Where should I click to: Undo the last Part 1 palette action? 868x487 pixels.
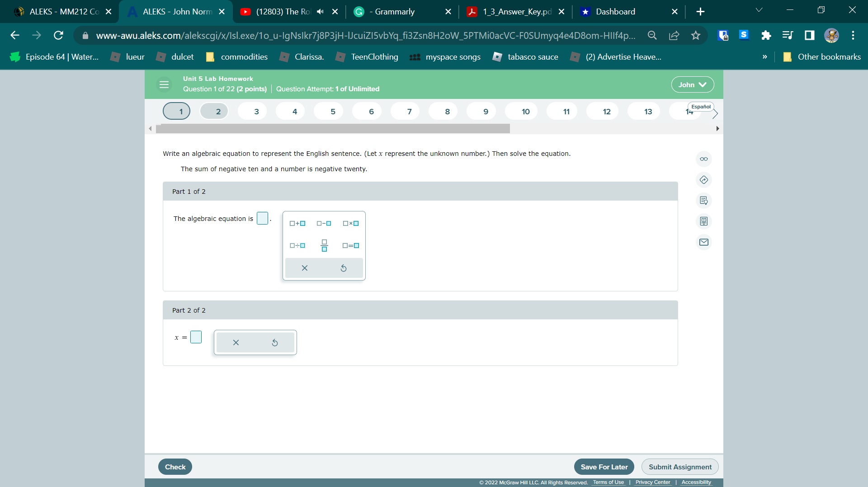pyautogui.click(x=344, y=268)
